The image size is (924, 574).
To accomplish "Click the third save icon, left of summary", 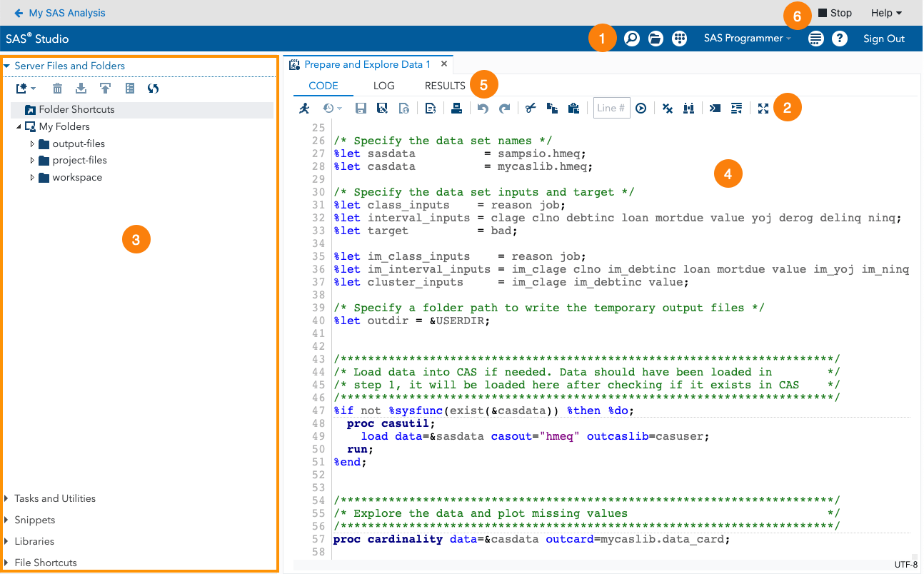I will pyautogui.click(x=404, y=109).
